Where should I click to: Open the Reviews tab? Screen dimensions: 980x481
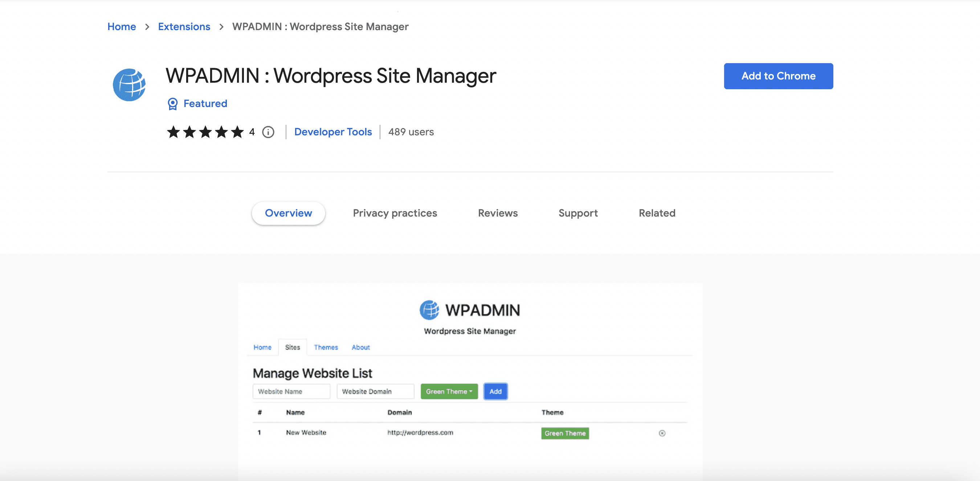click(x=498, y=213)
